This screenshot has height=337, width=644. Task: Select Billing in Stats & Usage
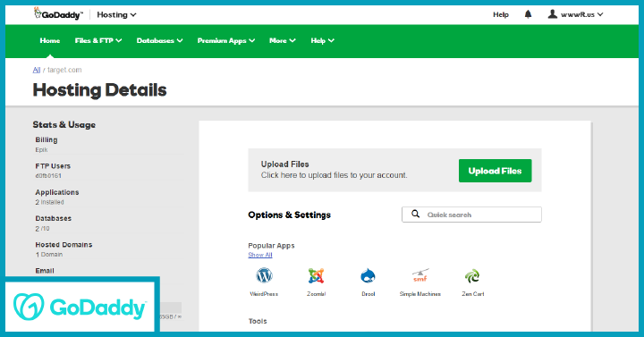coord(47,140)
